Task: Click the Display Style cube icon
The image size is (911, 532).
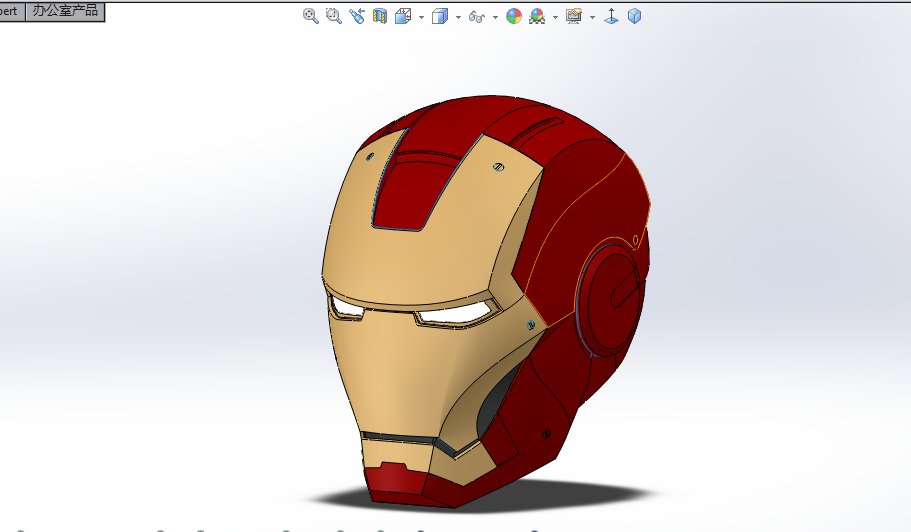Action: click(x=440, y=16)
